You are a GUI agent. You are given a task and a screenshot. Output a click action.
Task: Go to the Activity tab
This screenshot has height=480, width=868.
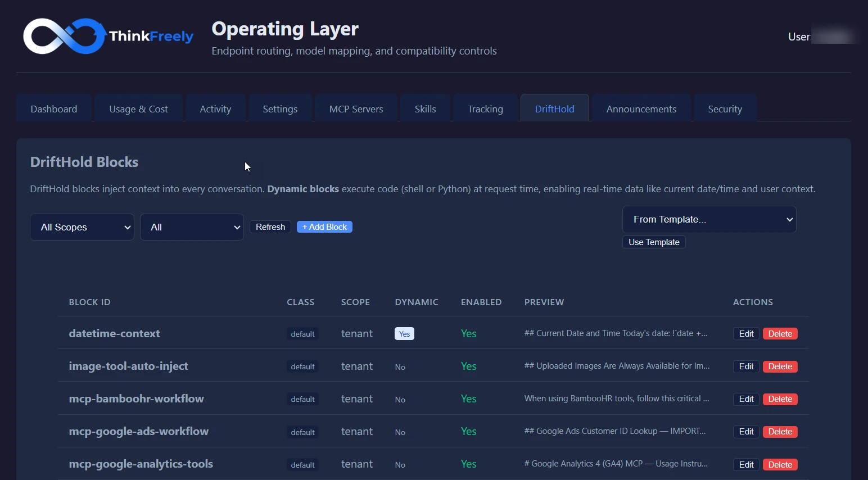pos(215,108)
